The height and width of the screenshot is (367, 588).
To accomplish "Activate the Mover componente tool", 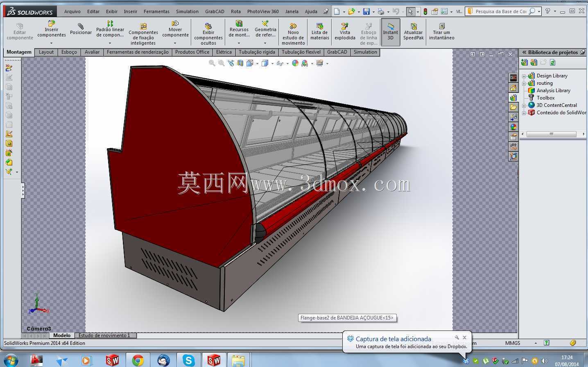I will click(175, 29).
